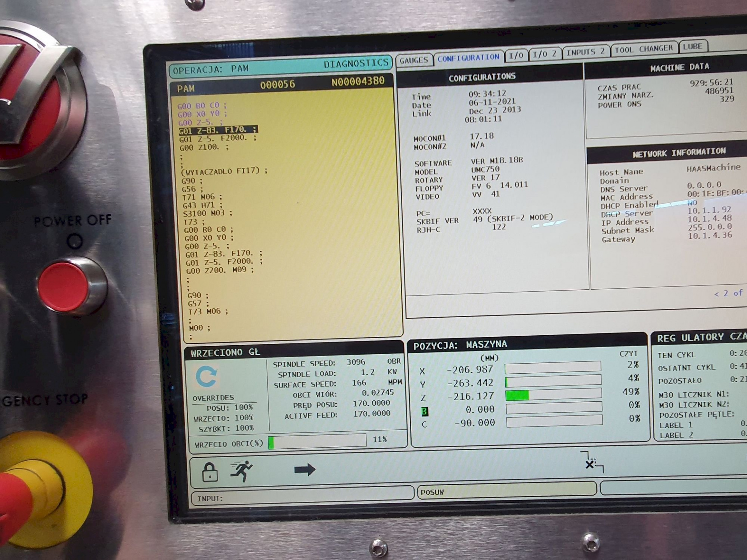Switch to the I/O 2 tab

tap(544, 54)
